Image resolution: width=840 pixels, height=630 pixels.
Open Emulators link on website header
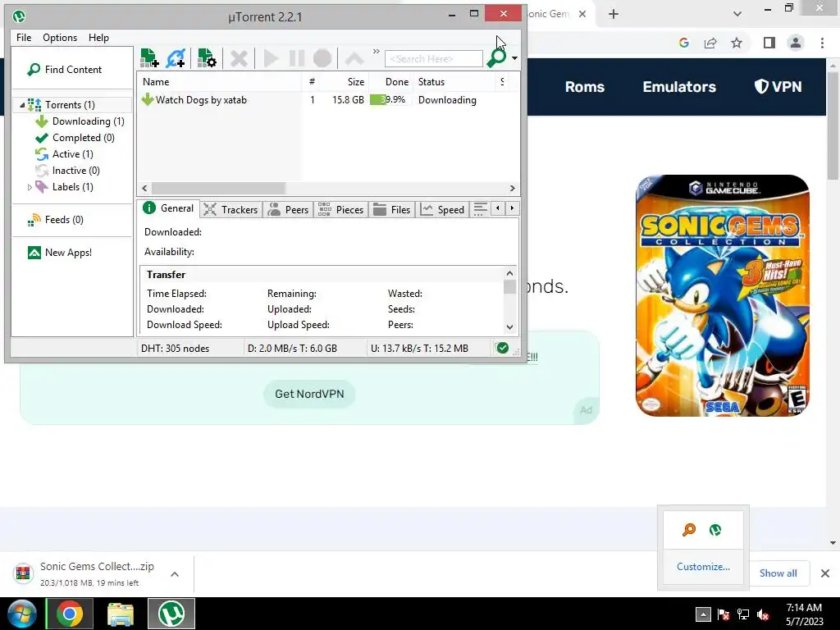click(x=678, y=87)
